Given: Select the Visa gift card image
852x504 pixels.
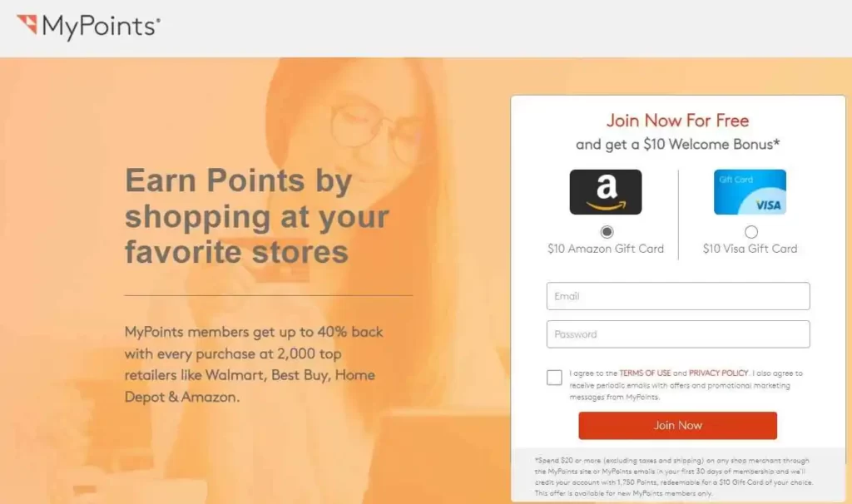Looking at the screenshot, I should click(750, 192).
